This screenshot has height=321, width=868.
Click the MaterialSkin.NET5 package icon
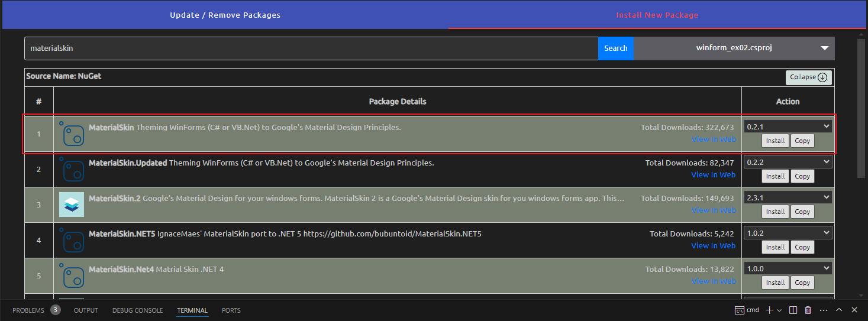coord(72,241)
